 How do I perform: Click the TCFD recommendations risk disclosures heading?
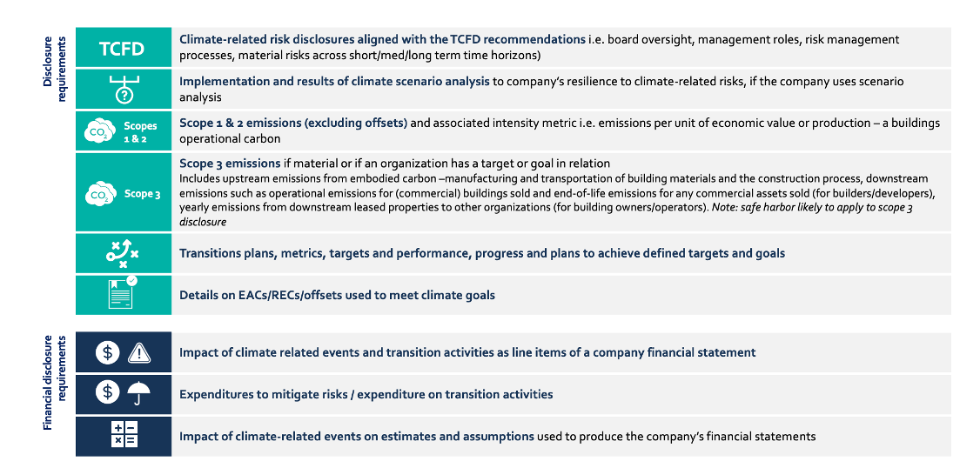(382, 39)
